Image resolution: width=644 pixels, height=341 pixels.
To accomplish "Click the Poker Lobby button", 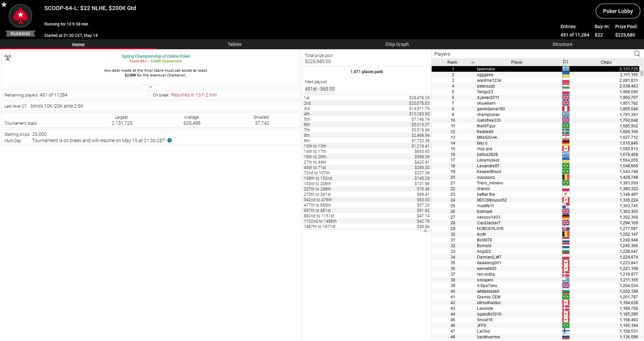I will 618,11.
